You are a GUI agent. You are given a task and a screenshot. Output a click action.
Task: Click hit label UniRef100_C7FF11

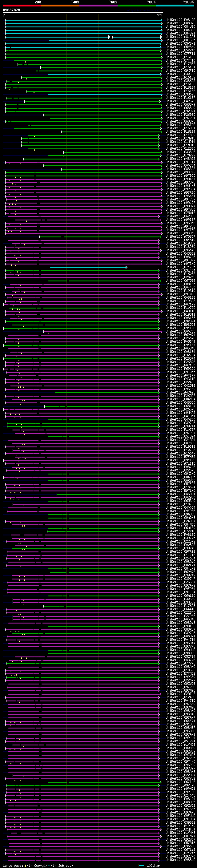click(x=180, y=54)
